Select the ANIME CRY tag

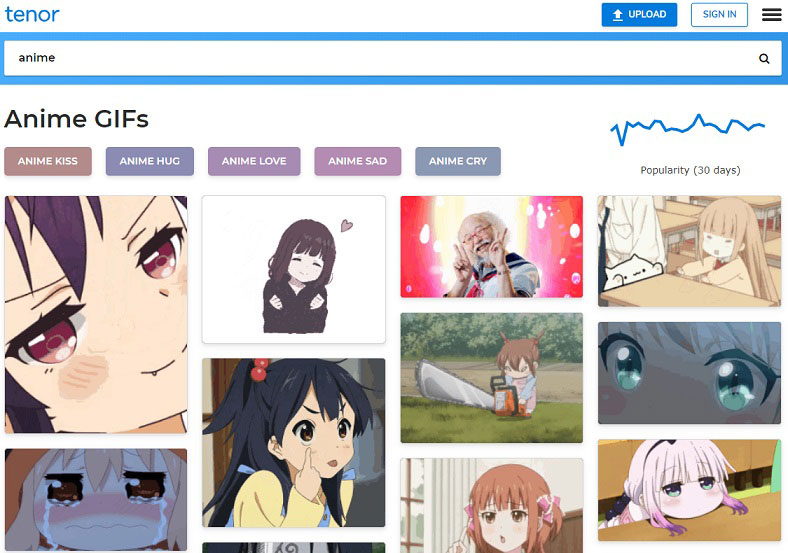[x=458, y=161]
